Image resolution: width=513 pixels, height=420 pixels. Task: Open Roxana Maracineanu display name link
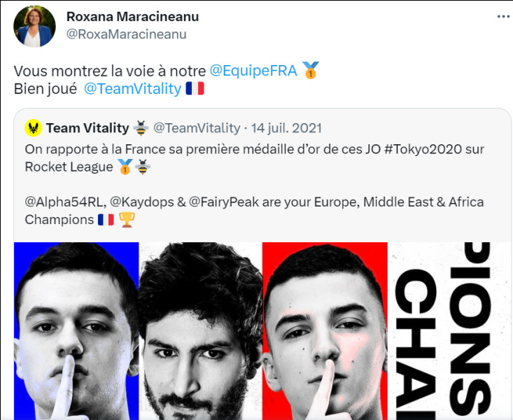pyautogui.click(x=132, y=16)
